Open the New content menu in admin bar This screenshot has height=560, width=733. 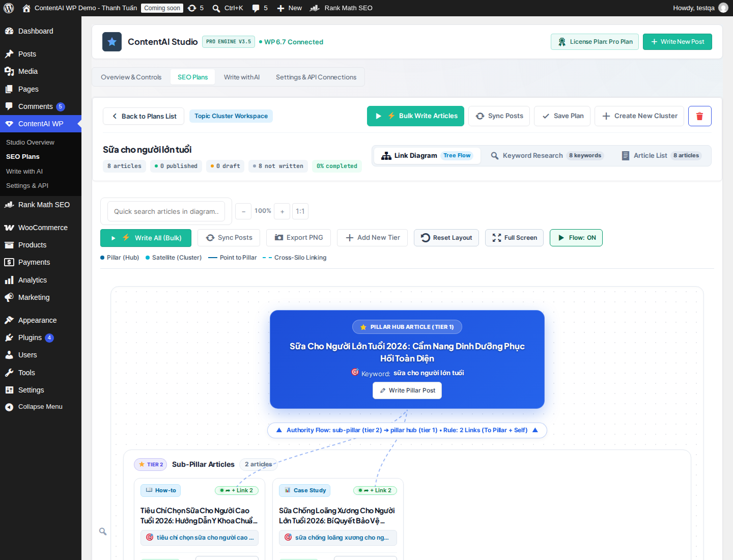(289, 8)
